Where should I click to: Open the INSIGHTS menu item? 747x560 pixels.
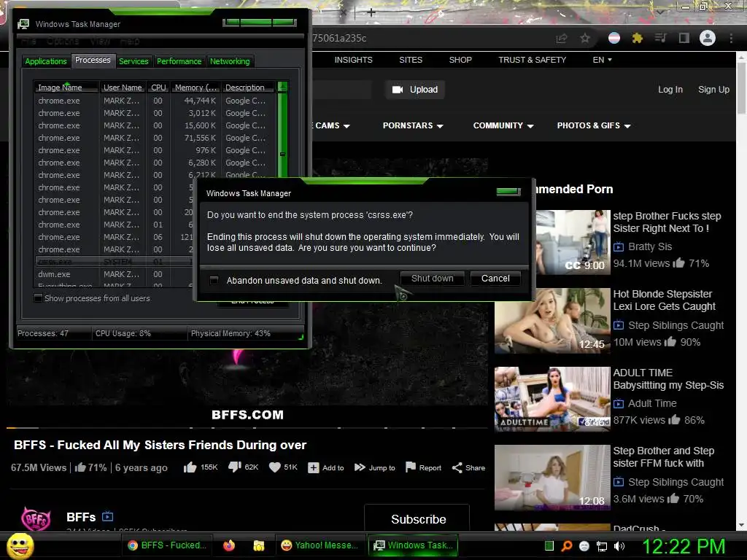(x=353, y=60)
